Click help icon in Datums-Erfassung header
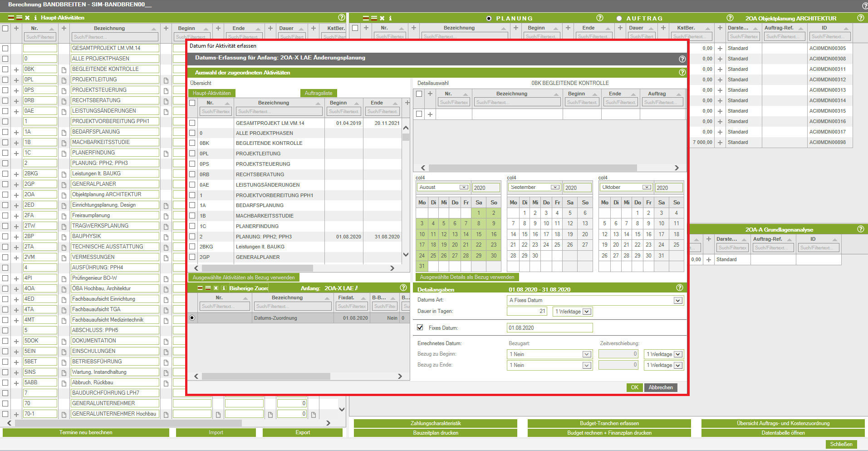This screenshot has height=451, width=868. (682, 59)
